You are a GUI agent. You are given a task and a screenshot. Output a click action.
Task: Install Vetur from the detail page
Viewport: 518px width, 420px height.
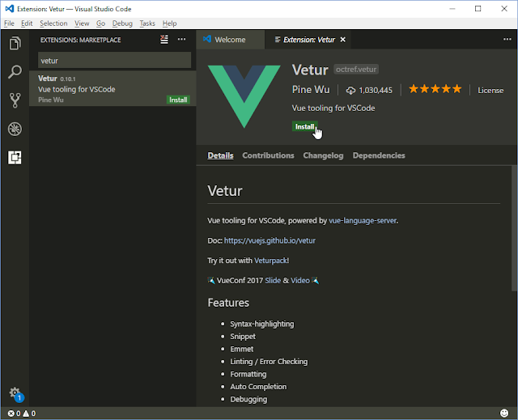(304, 126)
